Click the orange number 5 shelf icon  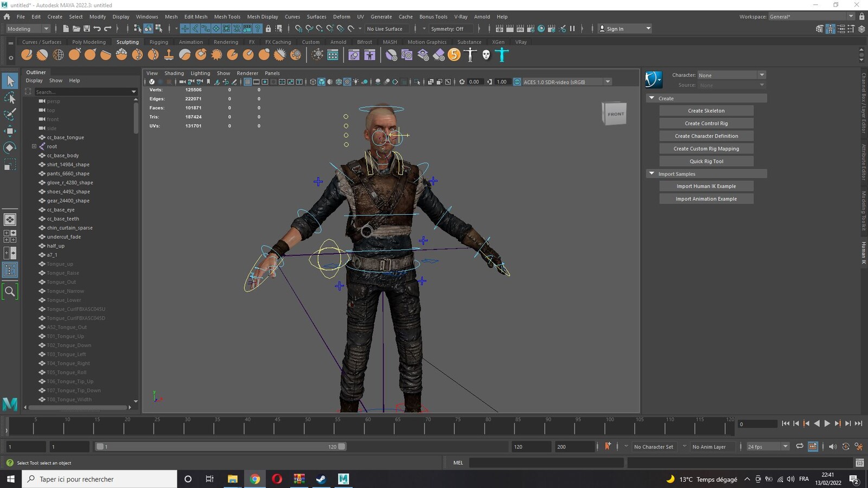coord(455,55)
